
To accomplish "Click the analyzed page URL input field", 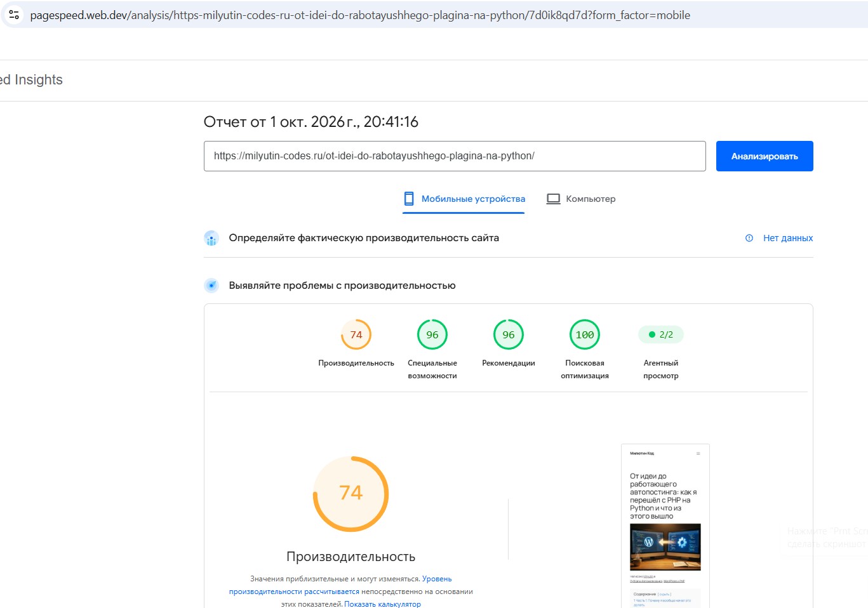I will point(455,156).
